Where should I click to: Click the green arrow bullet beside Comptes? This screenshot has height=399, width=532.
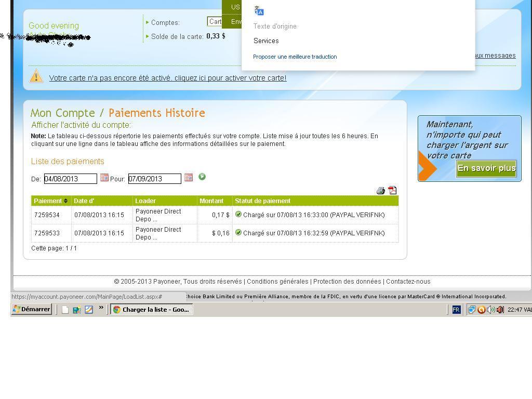(147, 22)
